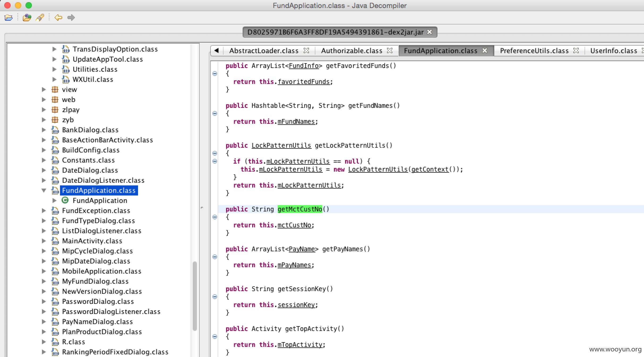Image resolution: width=644 pixels, height=357 pixels.
Task: Collapse the getFavoritedFunds method body
Action: point(215,74)
